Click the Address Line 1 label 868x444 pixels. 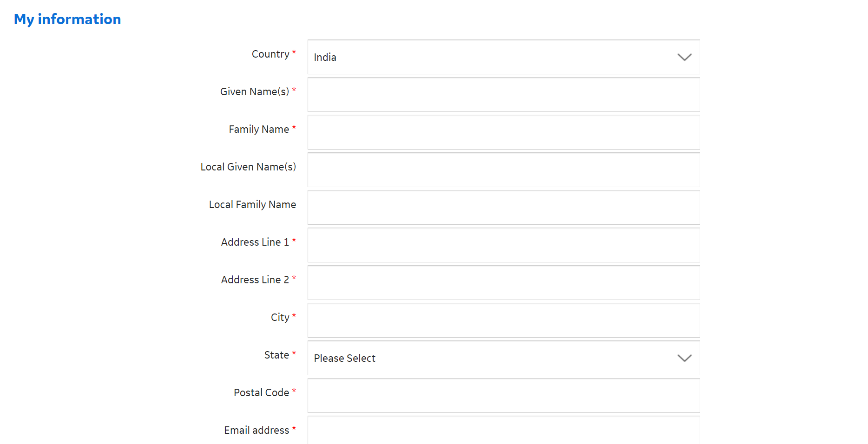255,242
